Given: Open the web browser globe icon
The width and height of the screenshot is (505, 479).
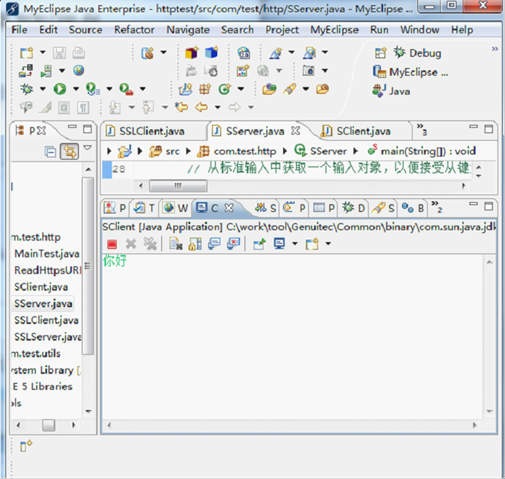Looking at the screenshot, I should 78,70.
